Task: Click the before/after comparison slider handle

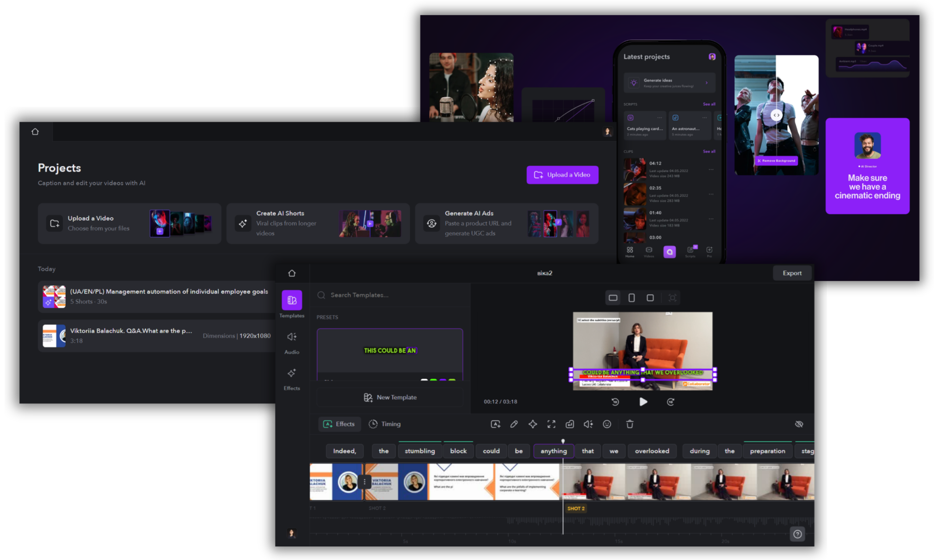Action: tap(776, 115)
